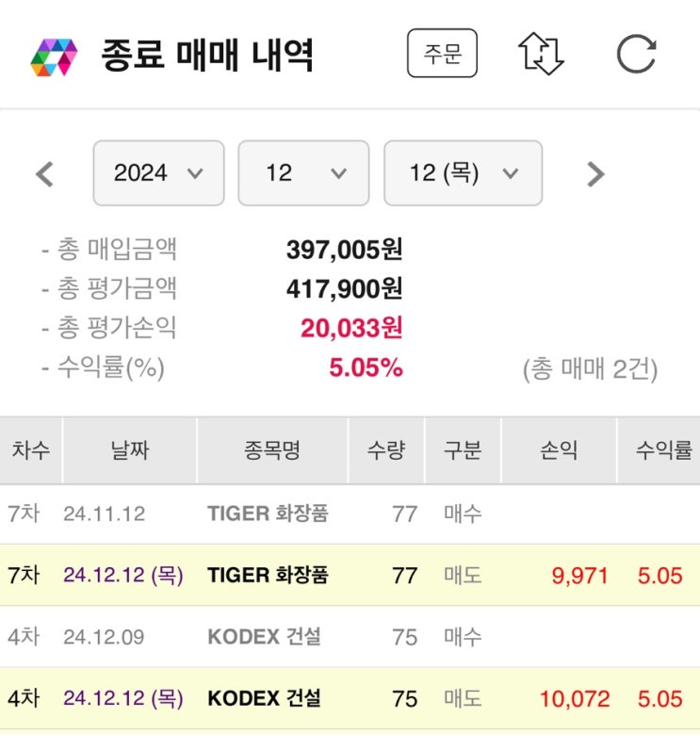
Task: Refresh the closed trade history
Action: pyautogui.click(x=636, y=54)
